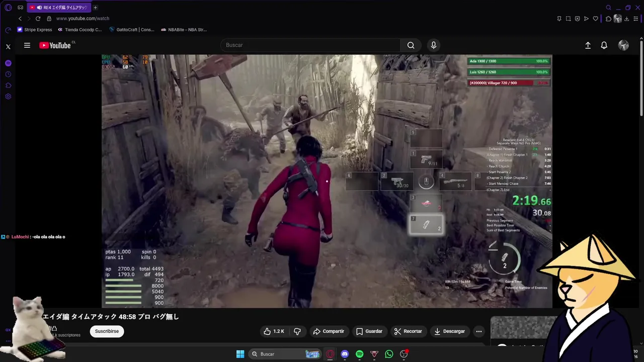The image size is (644, 362).
Task: Open NBABite NBA Streams bookmark
Action: [x=184, y=30]
